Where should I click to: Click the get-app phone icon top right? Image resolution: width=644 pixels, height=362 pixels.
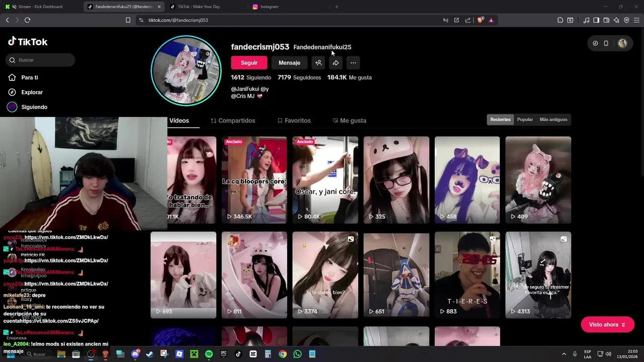(606, 43)
